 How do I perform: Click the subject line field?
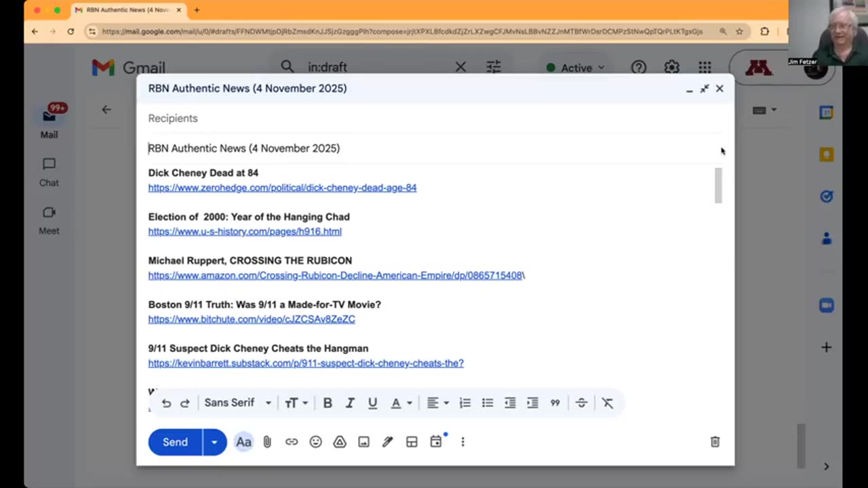point(435,148)
